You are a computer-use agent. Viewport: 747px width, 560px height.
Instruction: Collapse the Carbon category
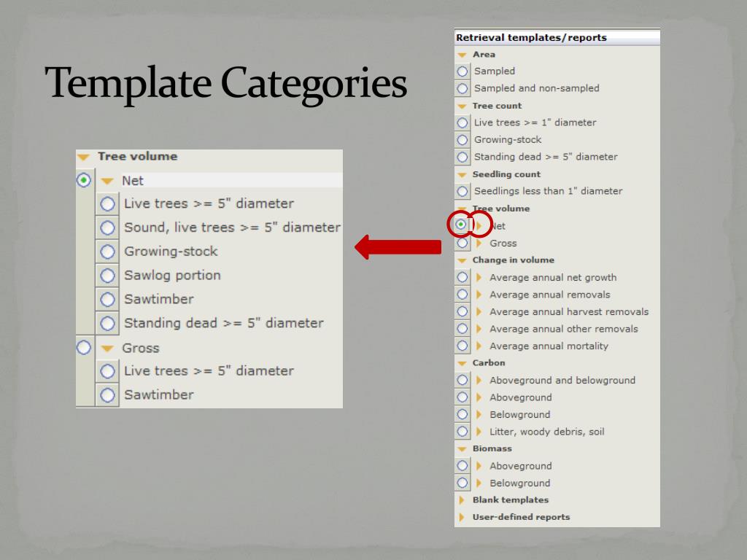(462, 363)
